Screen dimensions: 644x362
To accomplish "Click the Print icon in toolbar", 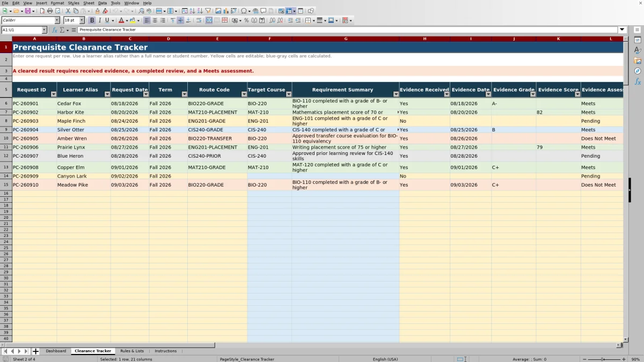I will pos(50,11).
